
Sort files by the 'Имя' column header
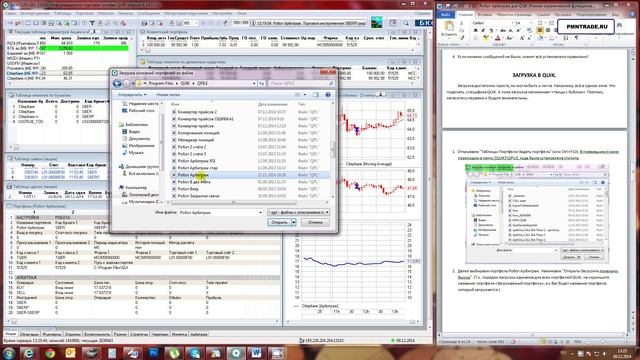point(175,104)
